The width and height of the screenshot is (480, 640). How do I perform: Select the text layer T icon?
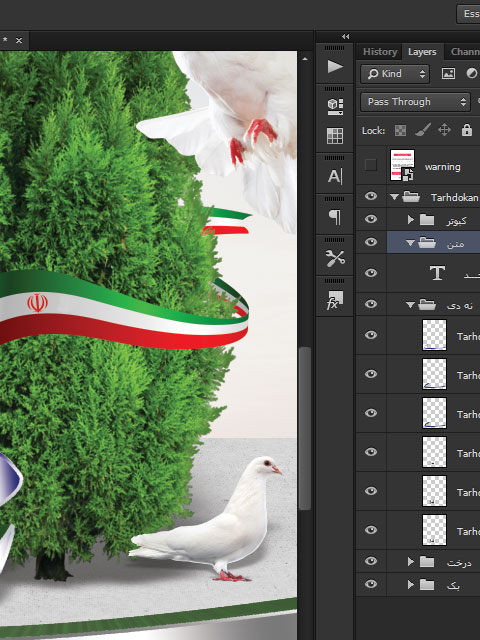click(x=437, y=273)
